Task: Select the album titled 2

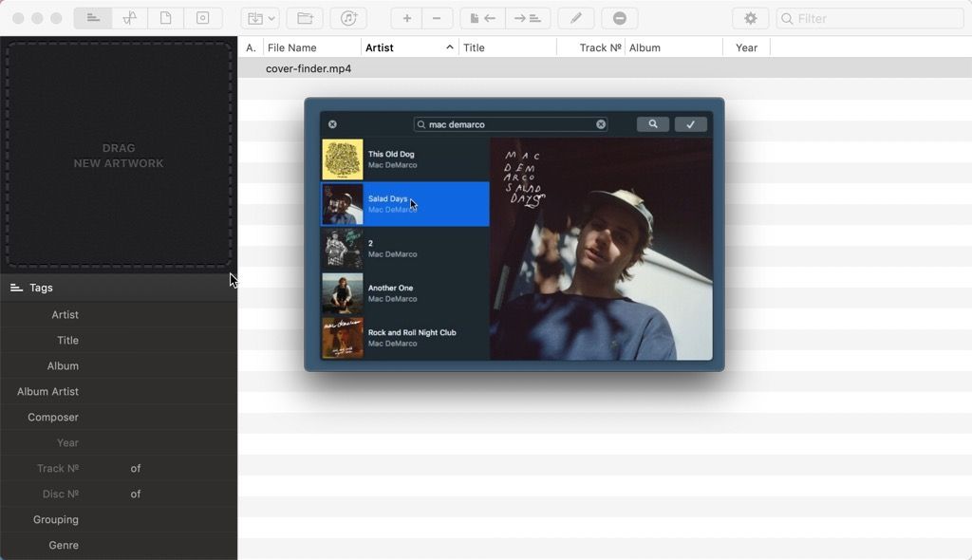Action: coord(404,249)
